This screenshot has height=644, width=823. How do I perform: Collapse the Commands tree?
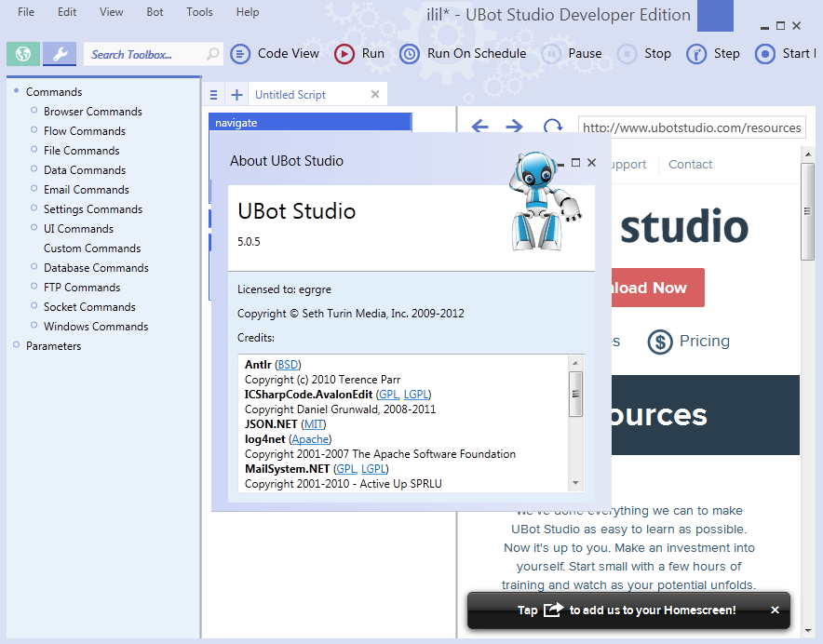16,91
